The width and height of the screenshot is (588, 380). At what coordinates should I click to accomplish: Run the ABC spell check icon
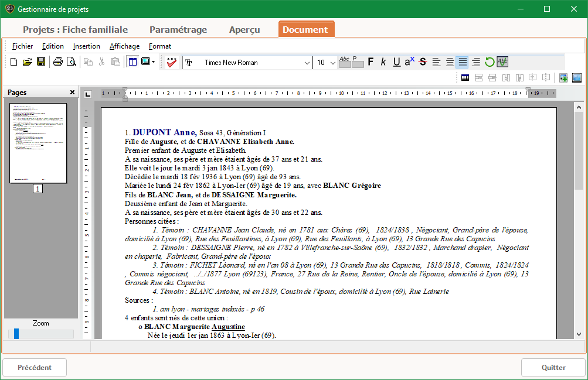[172, 62]
